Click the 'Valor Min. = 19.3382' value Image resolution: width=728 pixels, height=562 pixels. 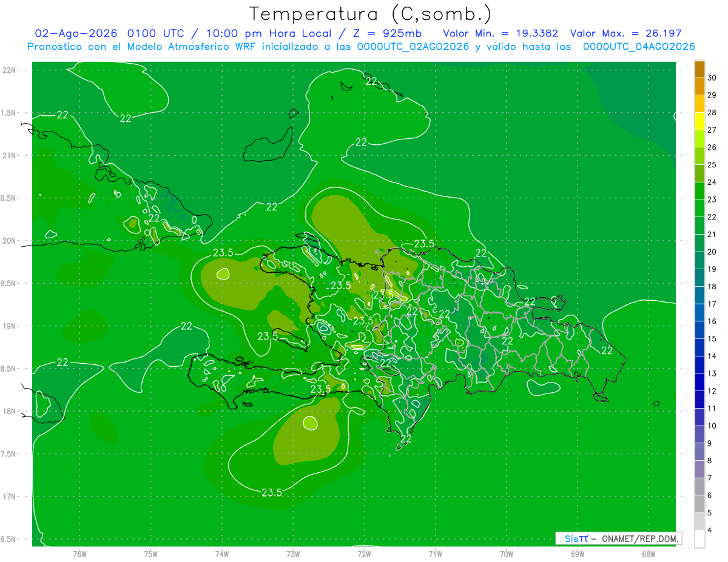[500, 33]
